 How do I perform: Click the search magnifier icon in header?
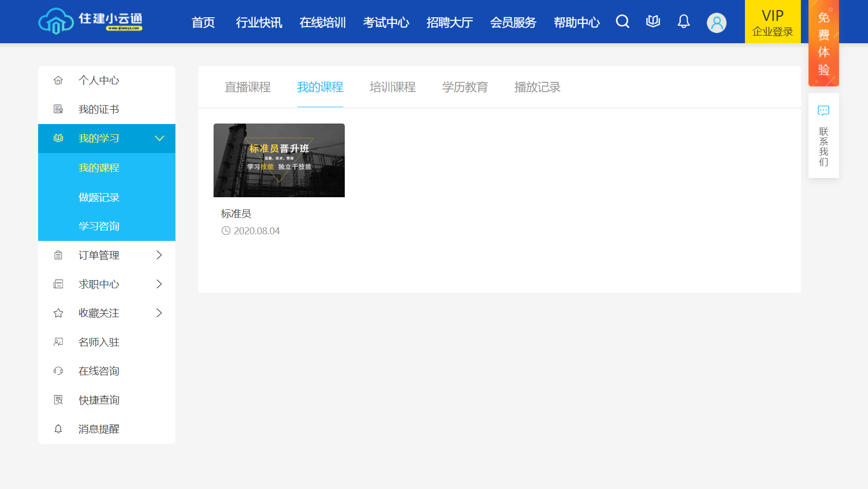622,21
